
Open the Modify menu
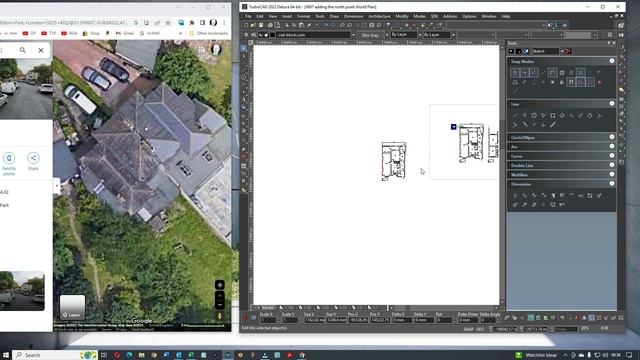pyautogui.click(x=402, y=16)
